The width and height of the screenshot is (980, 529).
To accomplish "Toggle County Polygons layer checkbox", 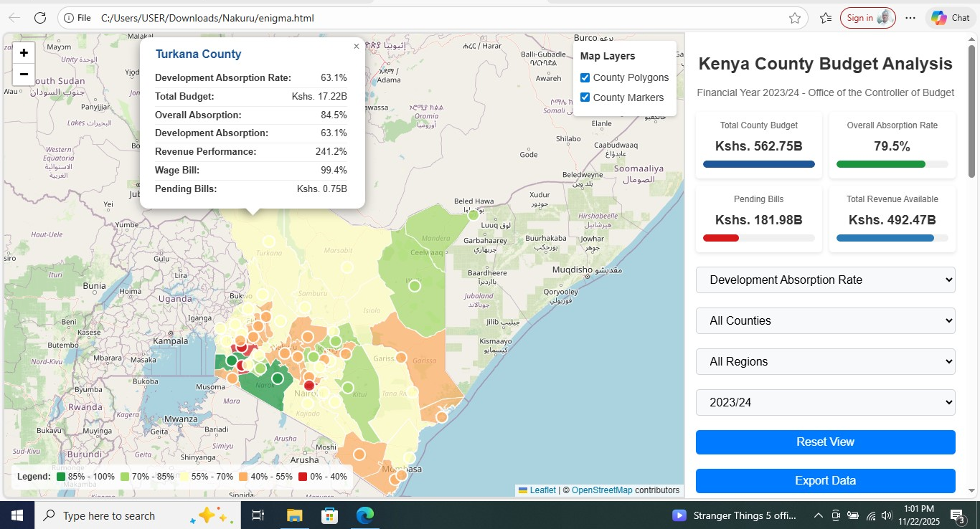I will [585, 77].
